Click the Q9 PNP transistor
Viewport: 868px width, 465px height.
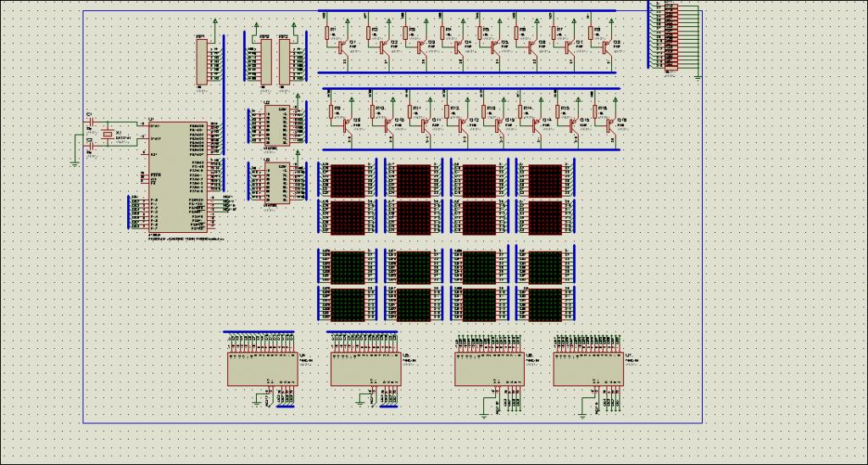tap(347, 125)
